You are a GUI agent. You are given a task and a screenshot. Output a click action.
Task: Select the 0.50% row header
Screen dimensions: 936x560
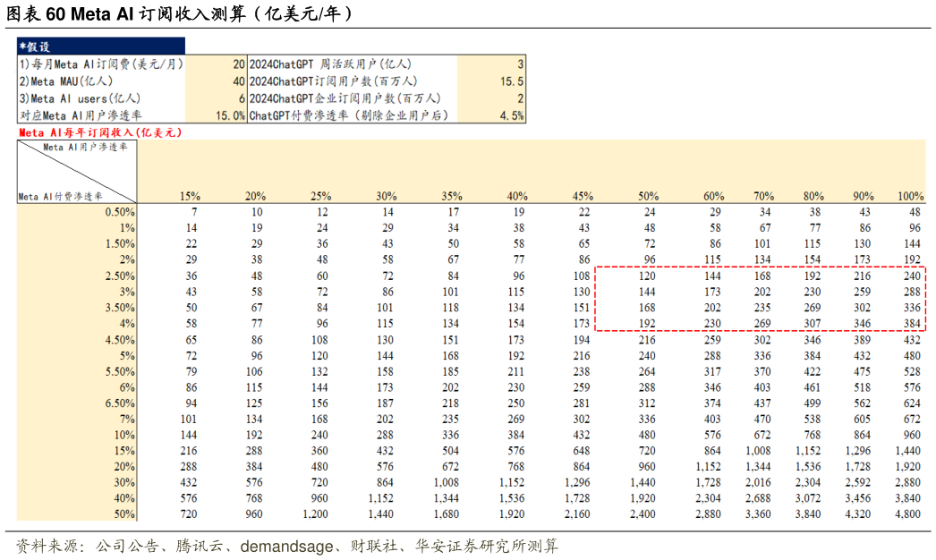click(120, 212)
